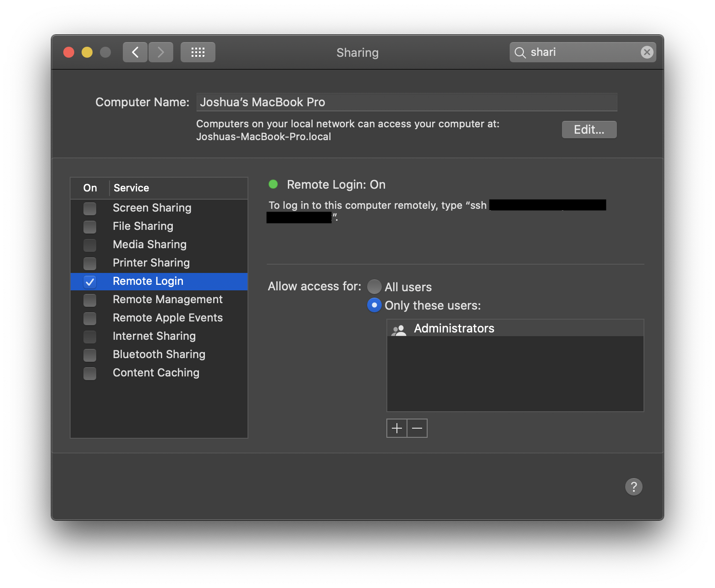The image size is (715, 588).
Task: Select Administrators in the users list
Action: tap(515, 328)
